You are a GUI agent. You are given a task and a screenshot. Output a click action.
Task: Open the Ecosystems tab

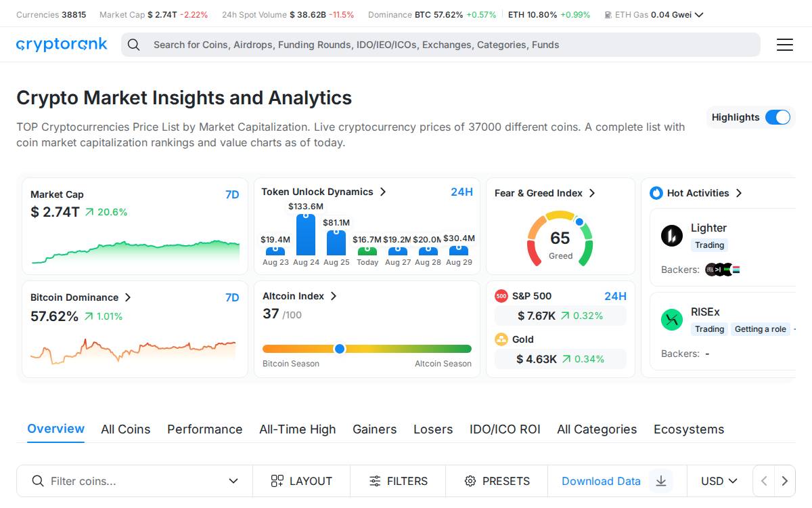(x=689, y=429)
